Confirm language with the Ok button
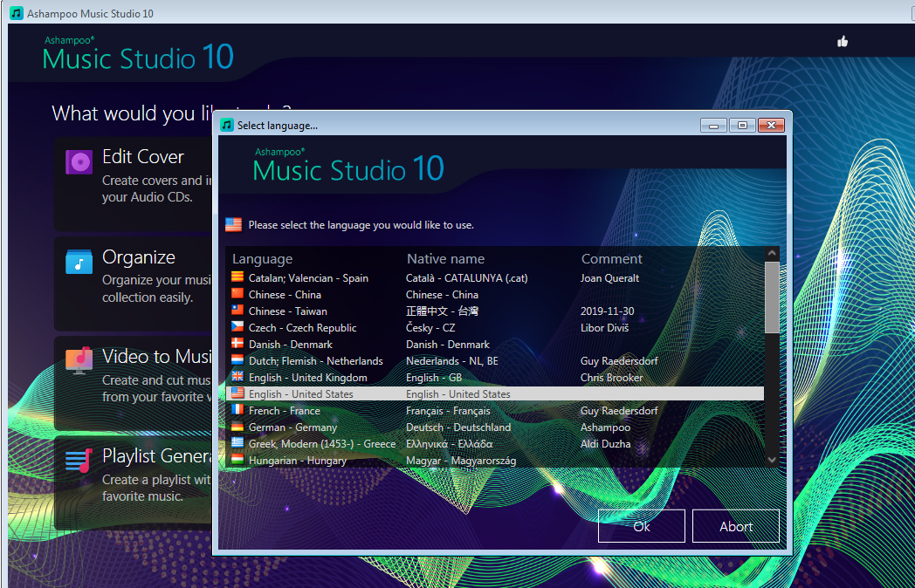 coord(642,526)
